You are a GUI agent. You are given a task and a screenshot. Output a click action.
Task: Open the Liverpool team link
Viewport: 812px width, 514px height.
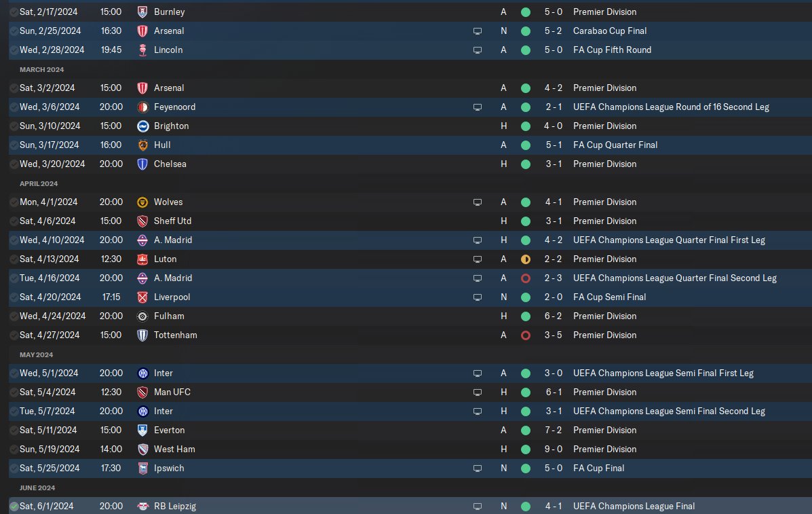pos(172,297)
